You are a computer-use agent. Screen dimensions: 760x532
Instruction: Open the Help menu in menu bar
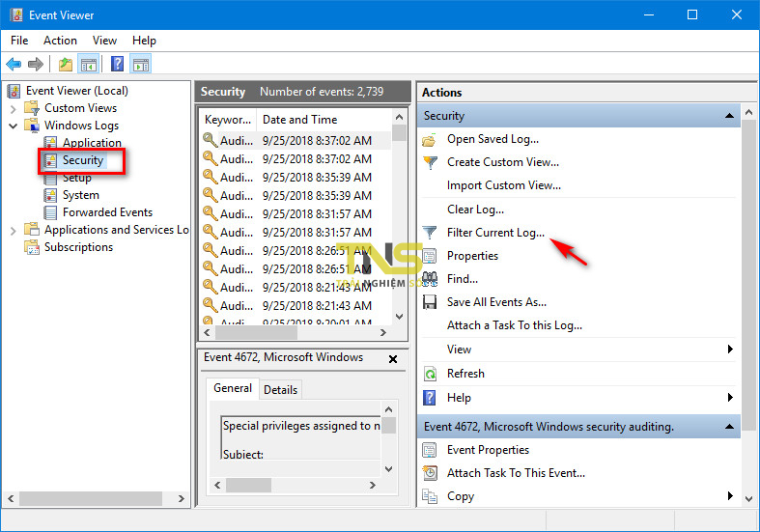point(144,41)
